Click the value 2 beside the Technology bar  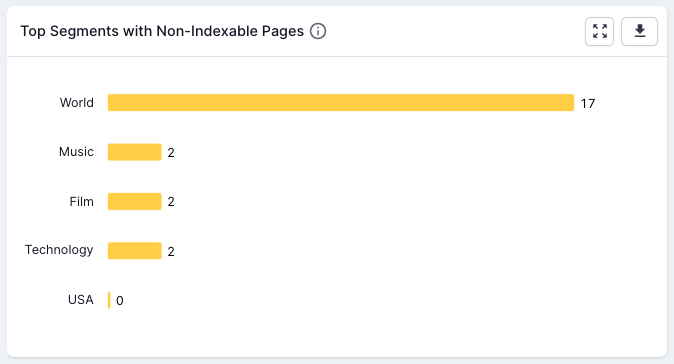[171, 251]
